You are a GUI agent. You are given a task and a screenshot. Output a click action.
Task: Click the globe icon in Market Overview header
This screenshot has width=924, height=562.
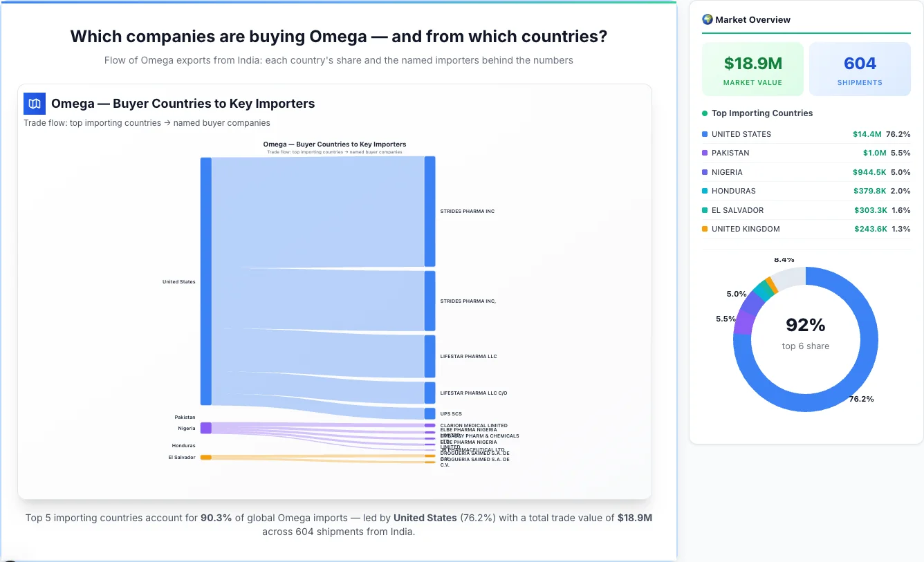tap(708, 19)
